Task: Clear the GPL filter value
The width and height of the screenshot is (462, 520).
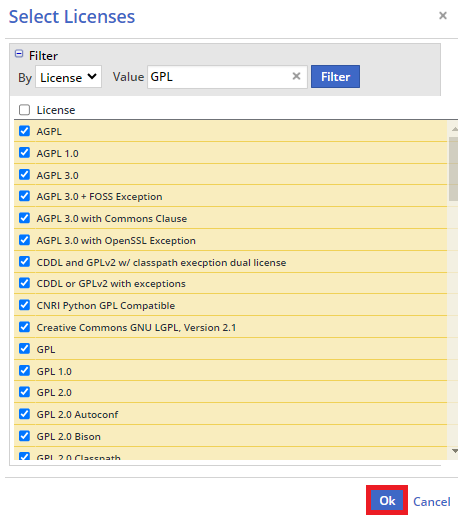Action: pyautogui.click(x=296, y=76)
